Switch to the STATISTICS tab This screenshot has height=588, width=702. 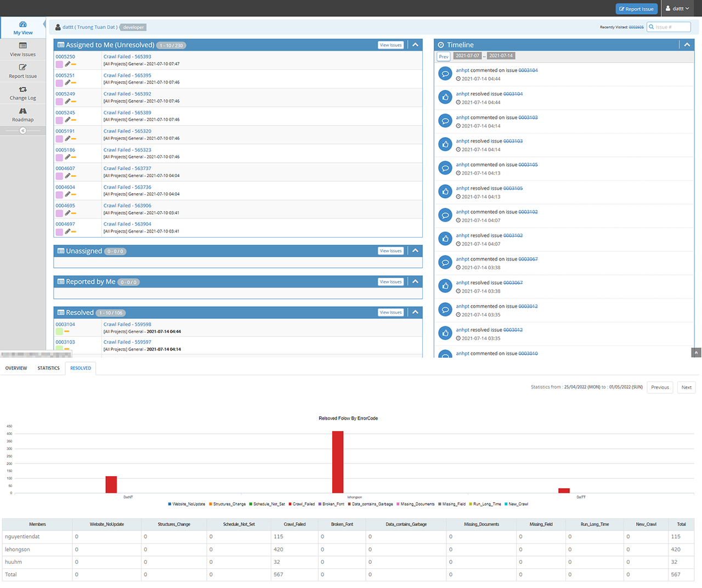[x=48, y=369]
